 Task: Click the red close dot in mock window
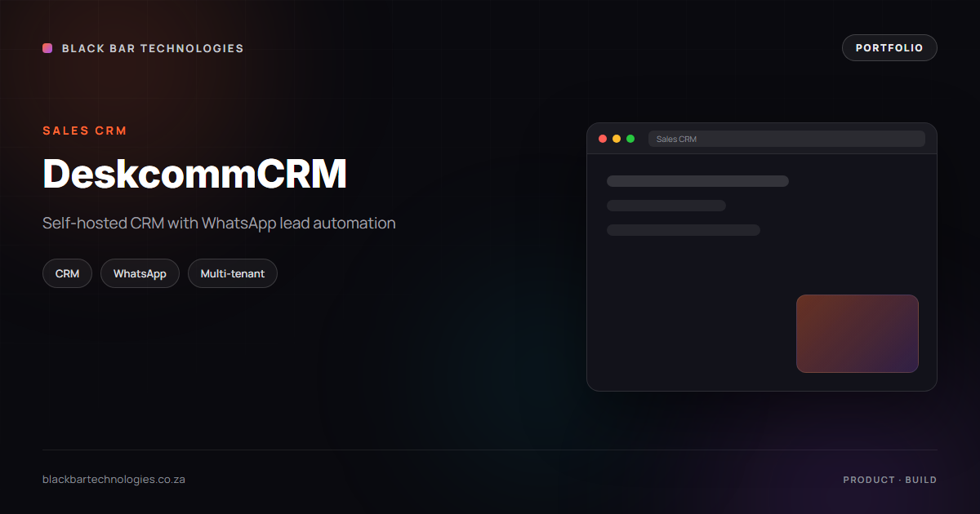[x=603, y=139]
